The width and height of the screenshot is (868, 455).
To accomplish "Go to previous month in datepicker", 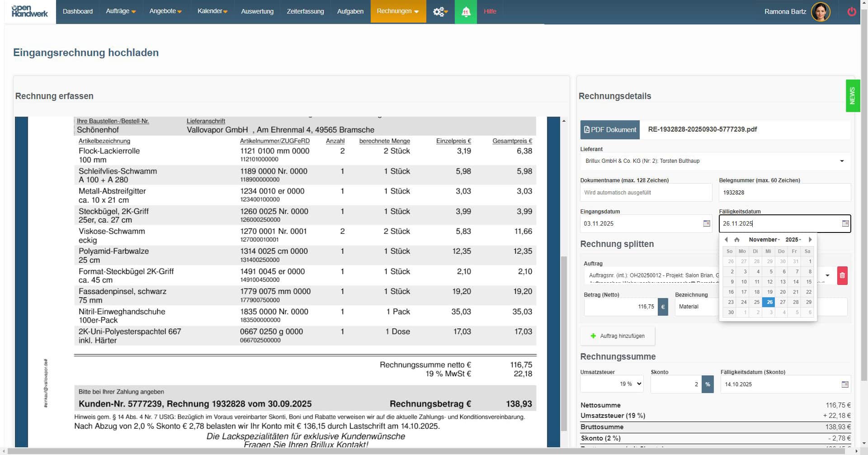I will point(726,240).
